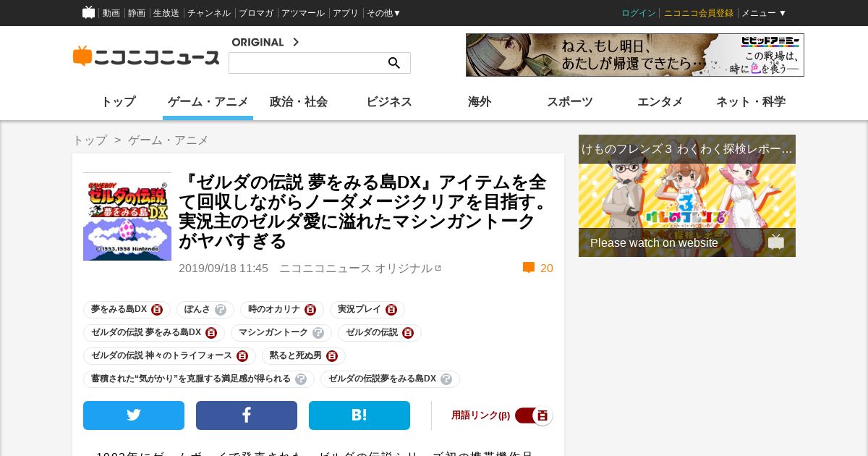Open 静画 in the top bar
The image size is (868, 456).
tap(137, 13)
